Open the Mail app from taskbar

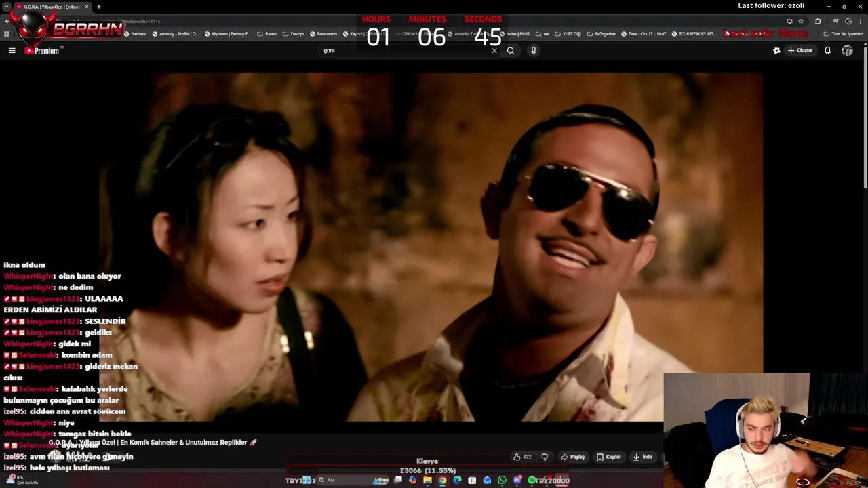[x=487, y=480]
